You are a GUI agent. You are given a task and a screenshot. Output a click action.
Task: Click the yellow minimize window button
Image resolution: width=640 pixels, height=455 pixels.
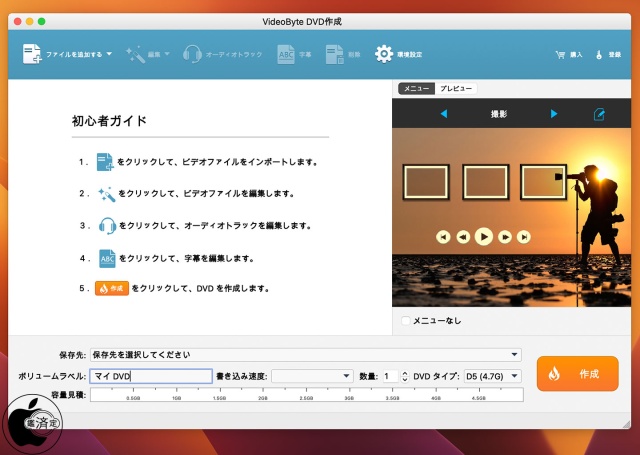pos(29,21)
